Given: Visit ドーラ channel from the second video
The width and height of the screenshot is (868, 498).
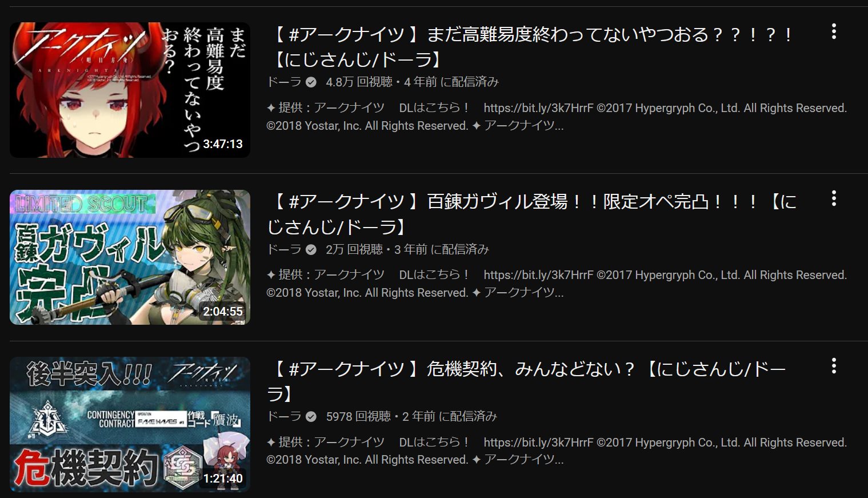Looking at the screenshot, I should point(284,250).
